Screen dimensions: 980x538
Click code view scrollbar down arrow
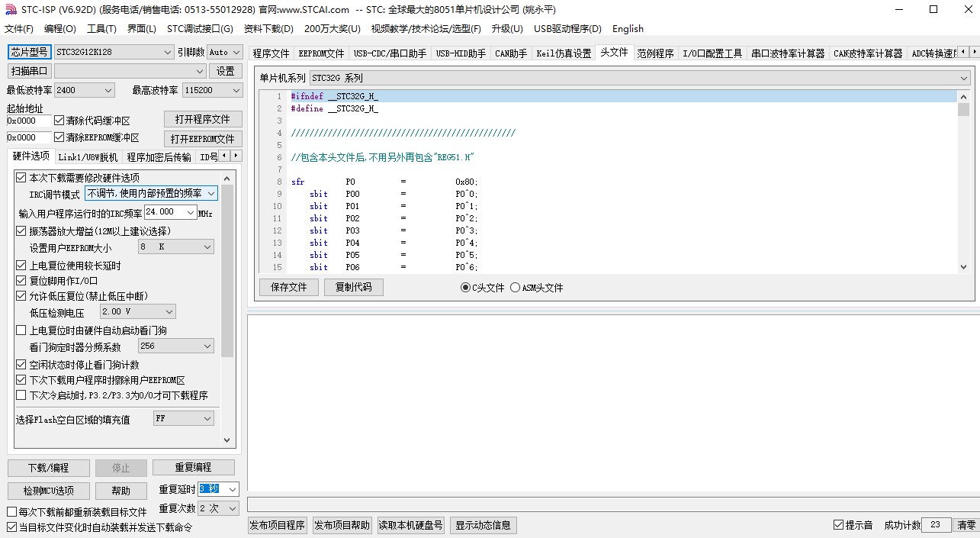[x=963, y=267]
